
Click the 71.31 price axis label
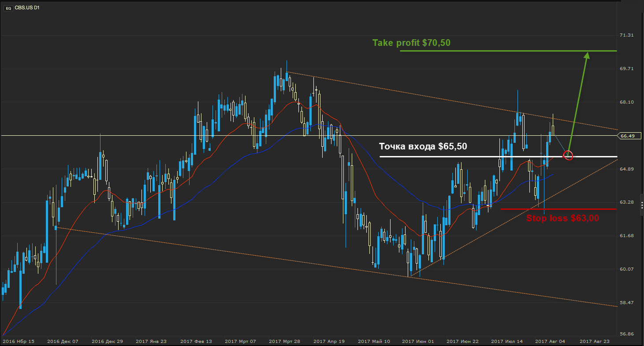click(627, 35)
